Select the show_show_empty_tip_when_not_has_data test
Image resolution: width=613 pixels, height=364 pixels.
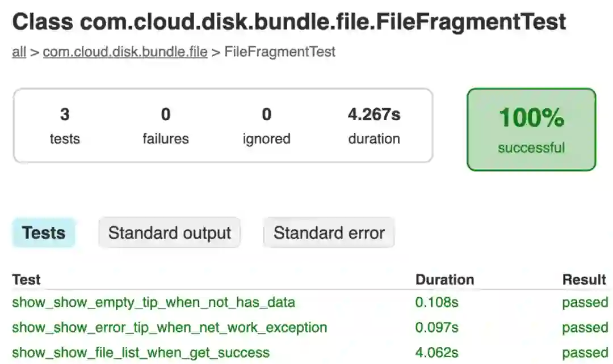pos(153,302)
